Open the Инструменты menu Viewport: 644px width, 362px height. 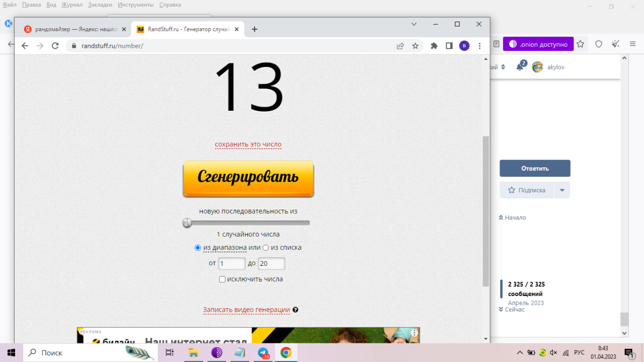tap(136, 5)
